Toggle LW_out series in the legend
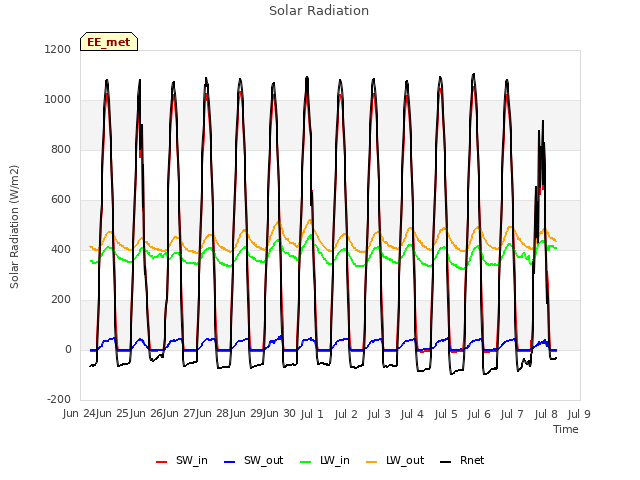The width and height of the screenshot is (640, 480). pos(395,460)
